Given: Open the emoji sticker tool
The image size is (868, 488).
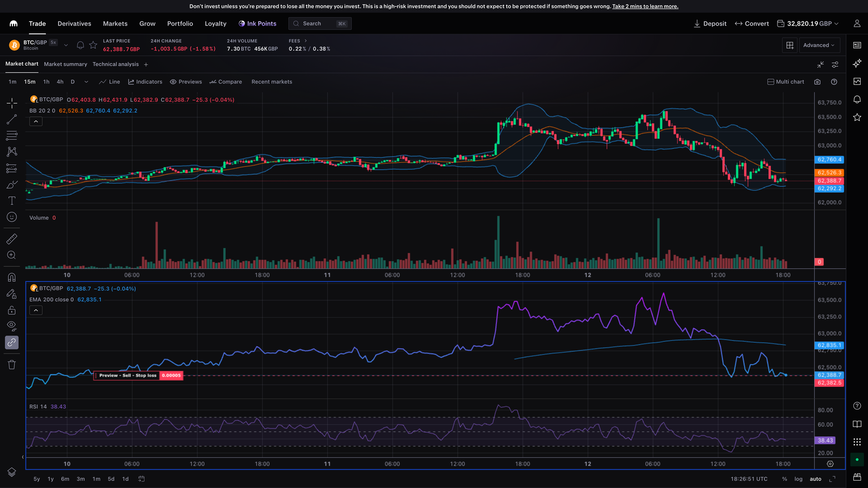Looking at the screenshot, I should [x=12, y=217].
